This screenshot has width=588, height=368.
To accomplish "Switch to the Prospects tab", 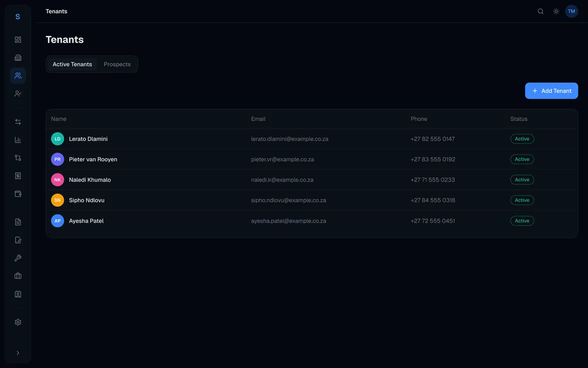I will [117, 64].
